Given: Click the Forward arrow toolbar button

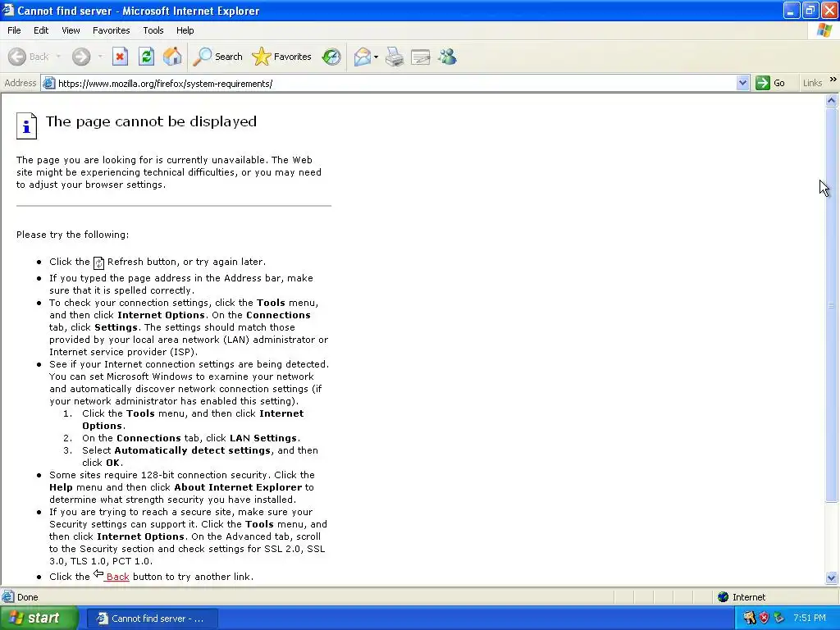Looking at the screenshot, I should tap(81, 57).
